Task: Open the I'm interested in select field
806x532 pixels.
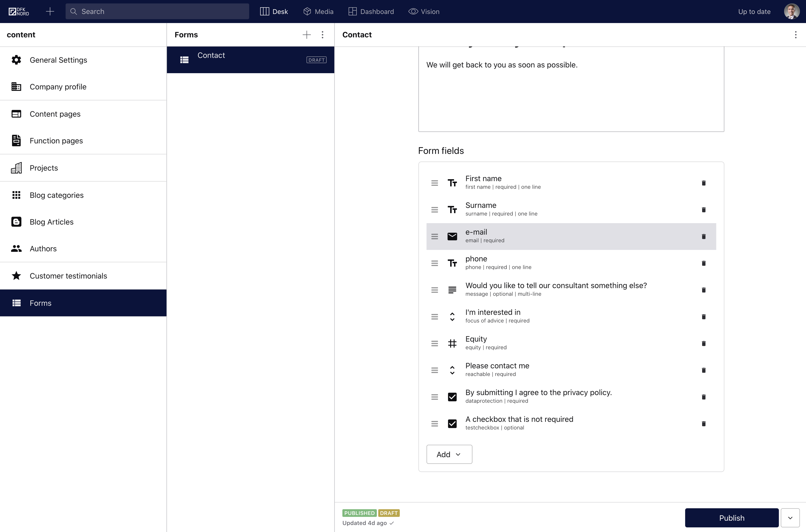Action: tap(493, 316)
